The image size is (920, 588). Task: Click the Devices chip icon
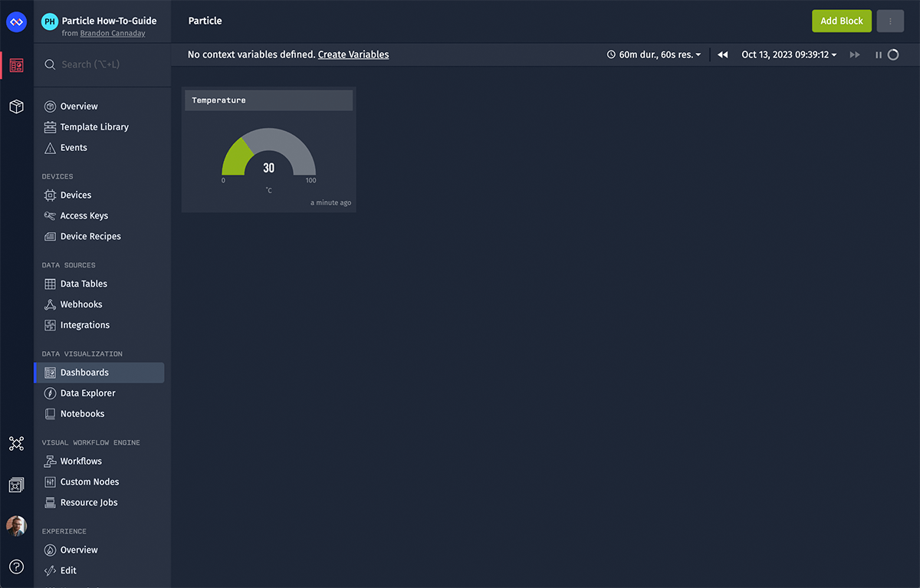click(50, 195)
